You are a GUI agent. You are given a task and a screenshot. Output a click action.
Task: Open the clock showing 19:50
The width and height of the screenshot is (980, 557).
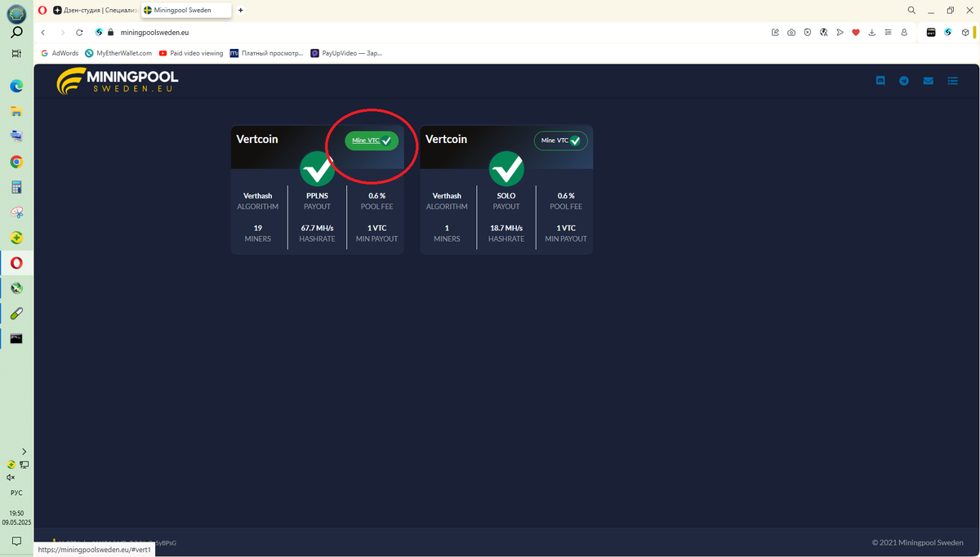pyautogui.click(x=16, y=514)
